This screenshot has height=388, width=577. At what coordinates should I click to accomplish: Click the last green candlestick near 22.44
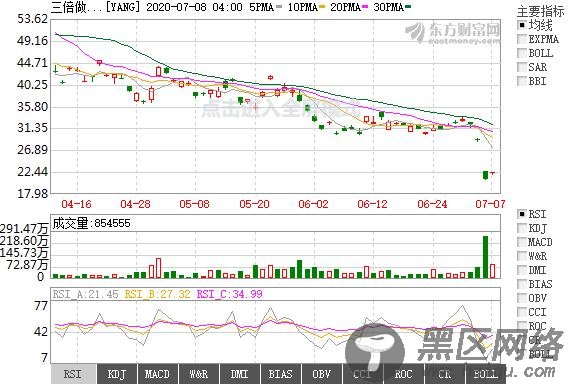point(485,175)
